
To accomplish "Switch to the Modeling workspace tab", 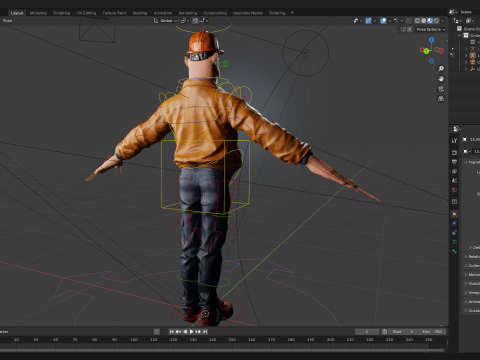I will (38, 13).
